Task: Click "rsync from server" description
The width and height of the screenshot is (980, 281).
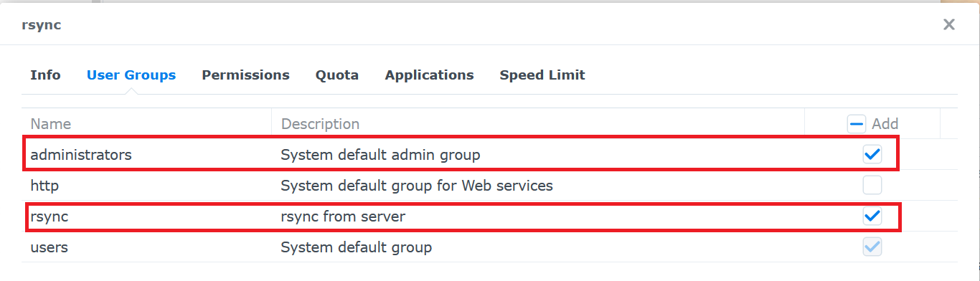Action: pos(343,216)
